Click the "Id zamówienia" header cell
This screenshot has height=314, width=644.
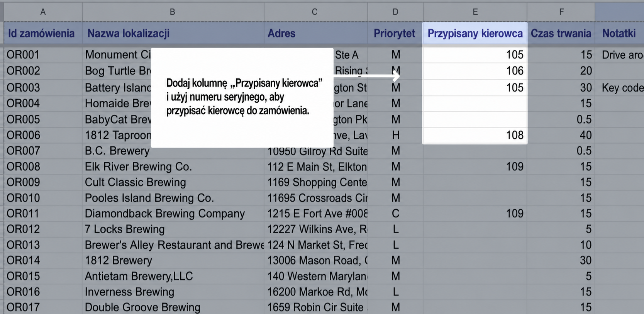pos(43,34)
